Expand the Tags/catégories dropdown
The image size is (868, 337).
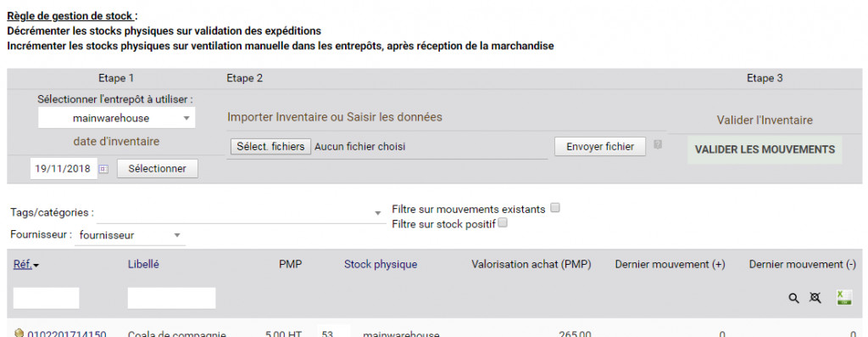pyautogui.click(x=240, y=213)
